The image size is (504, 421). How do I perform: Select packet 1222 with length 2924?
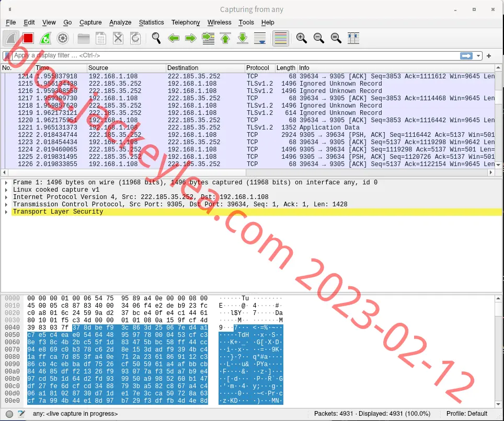(x=247, y=135)
